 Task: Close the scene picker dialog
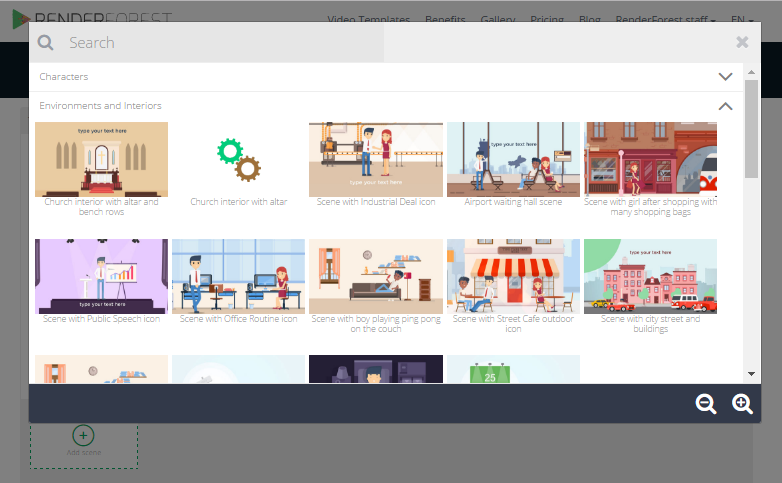click(742, 42)
